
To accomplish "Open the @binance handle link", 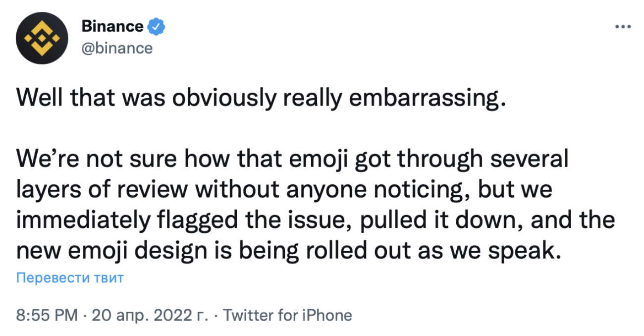I will coord(117,48).
